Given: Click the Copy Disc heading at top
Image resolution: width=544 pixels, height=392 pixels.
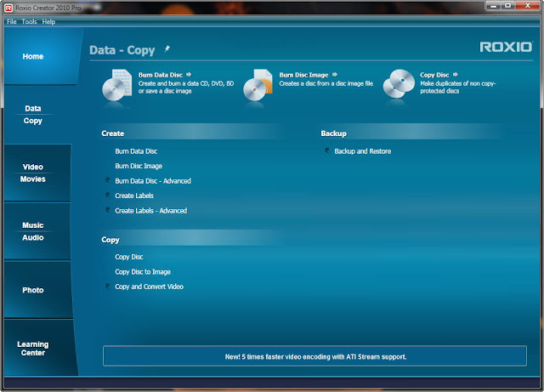Looking at the screenshot, I should (x=434, y=75).
